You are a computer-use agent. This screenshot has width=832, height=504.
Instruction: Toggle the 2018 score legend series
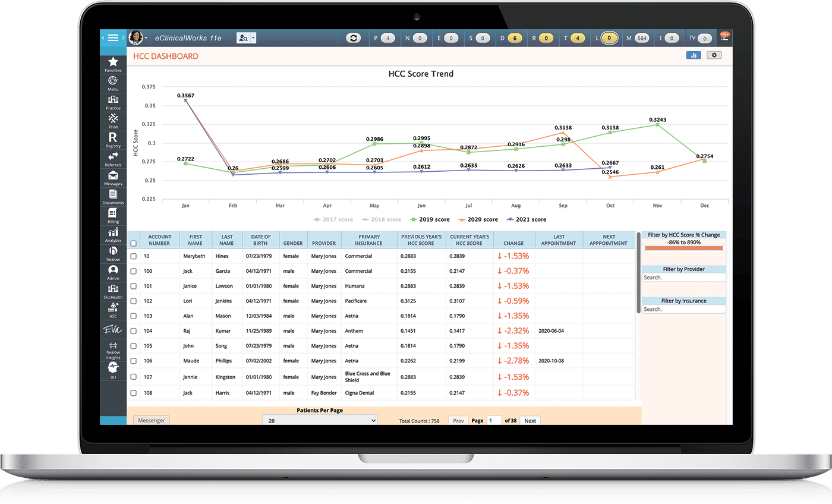pyautogui.click(x=381, y=219)
